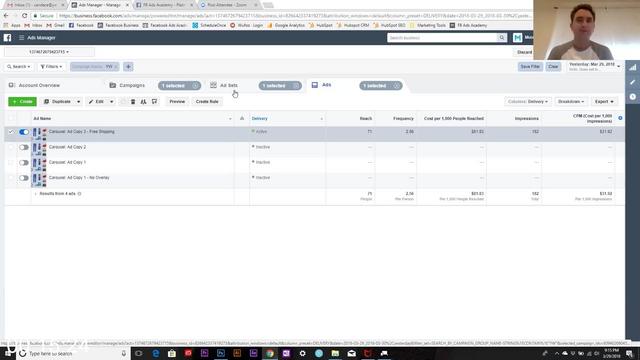Clear the Campaigns 1 selected pill
The image size is (640, 360).
[195, 86]
